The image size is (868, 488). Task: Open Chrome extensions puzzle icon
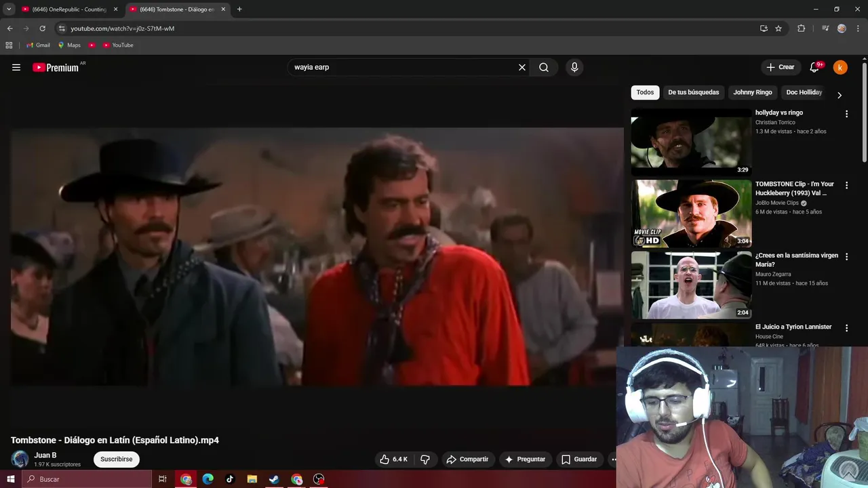tap(801, 28)
